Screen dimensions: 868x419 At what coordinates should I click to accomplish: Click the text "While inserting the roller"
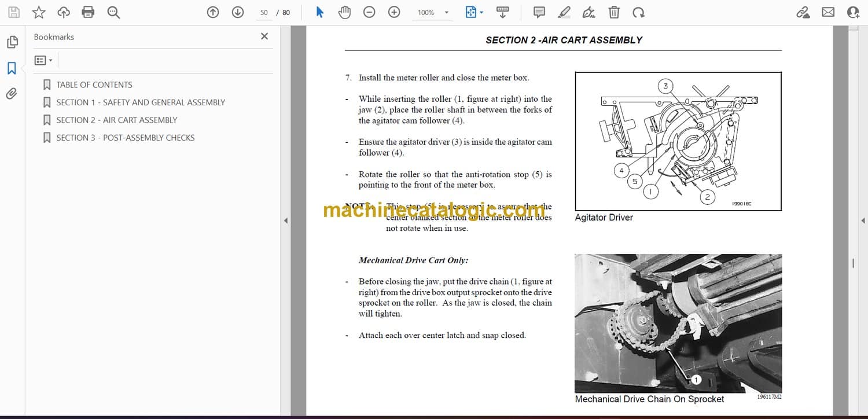[405, 99]
